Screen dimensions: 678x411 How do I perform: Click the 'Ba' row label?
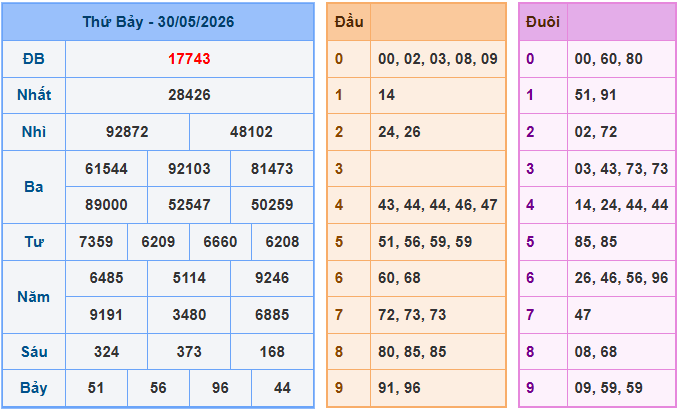tap(34, 187)
